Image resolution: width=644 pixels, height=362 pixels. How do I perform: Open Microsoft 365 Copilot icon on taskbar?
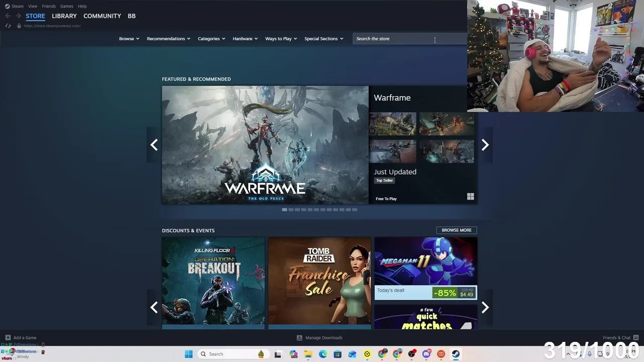pyautogui.click(x=293, y=354)
